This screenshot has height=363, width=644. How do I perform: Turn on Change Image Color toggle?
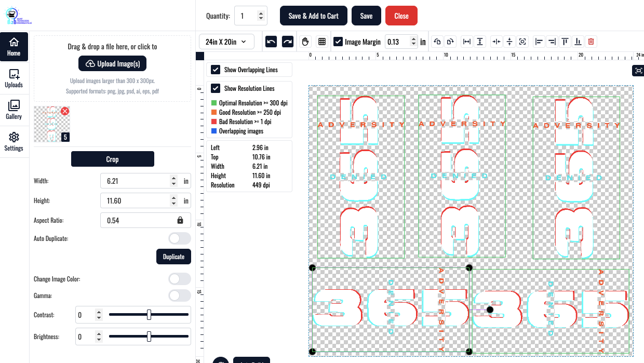click(180, 279)
